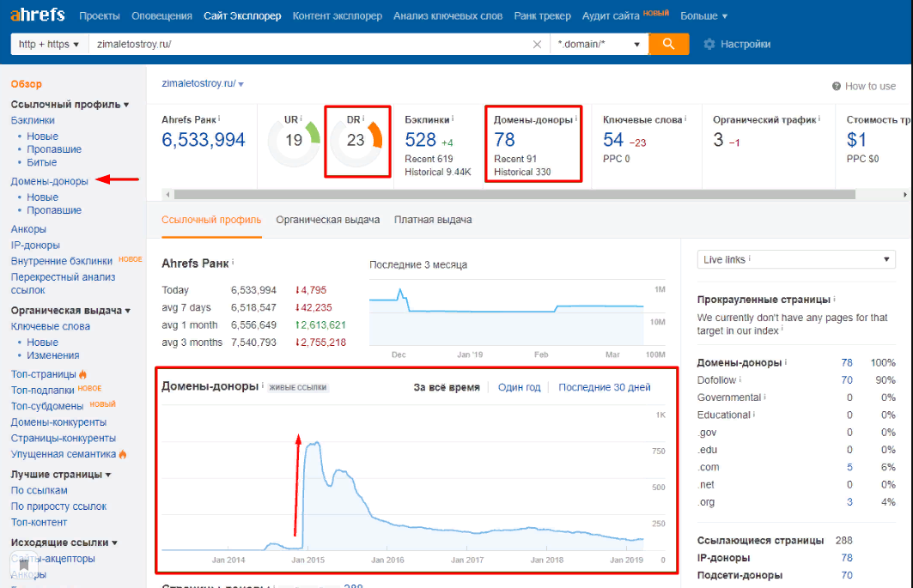Select the За всё время chart range
The width and height of the screenshot is (913, 588).
pos(447,387)
